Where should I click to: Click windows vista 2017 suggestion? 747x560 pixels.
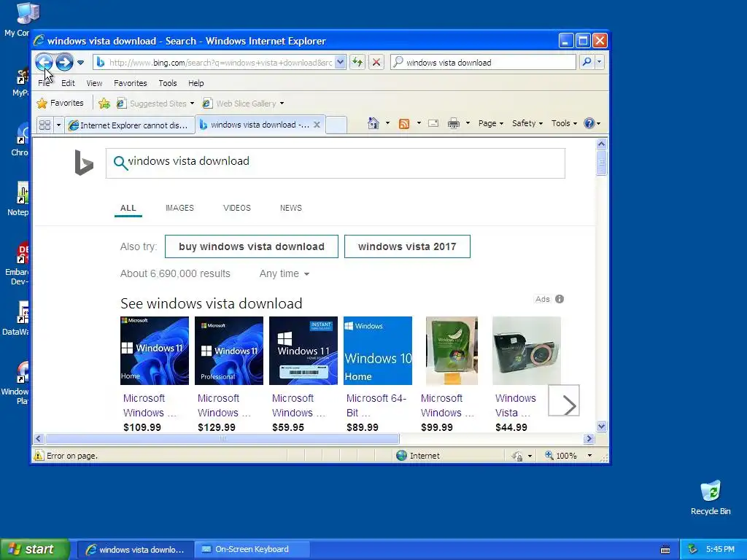click(407, 246)
